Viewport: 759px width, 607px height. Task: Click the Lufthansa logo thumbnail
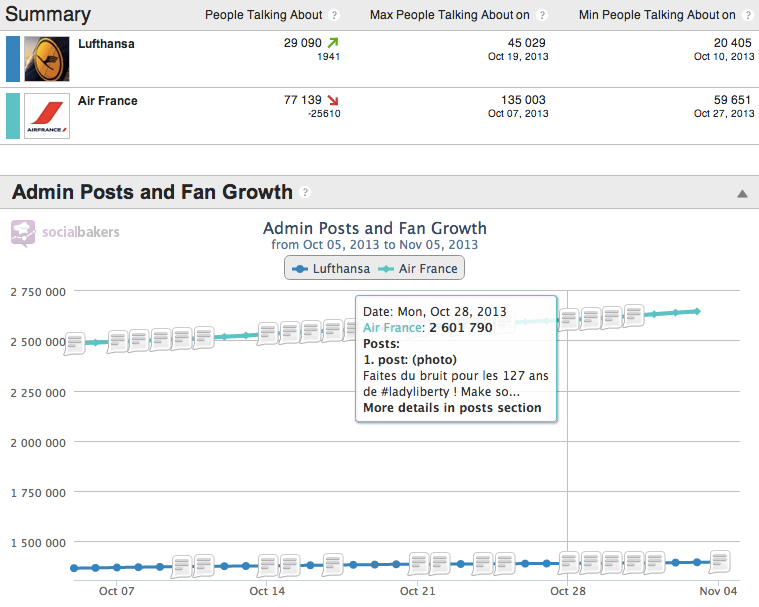(47, 59)
